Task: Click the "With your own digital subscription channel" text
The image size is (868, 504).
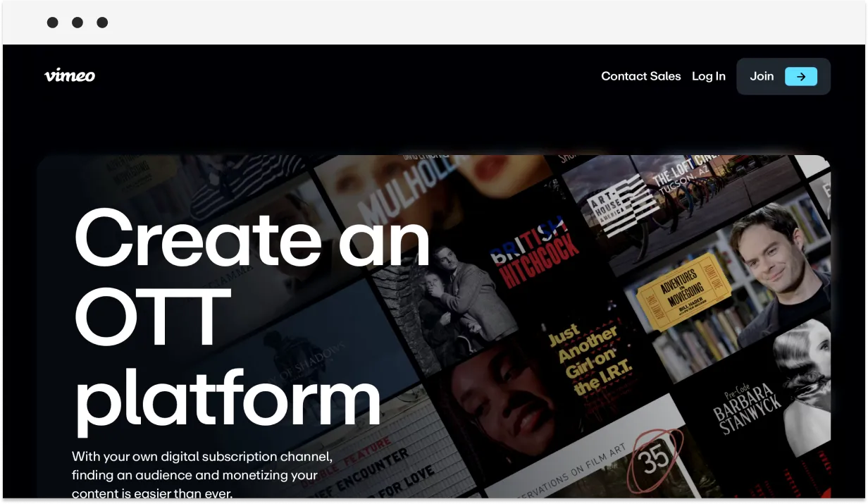Action: [201, 455]
